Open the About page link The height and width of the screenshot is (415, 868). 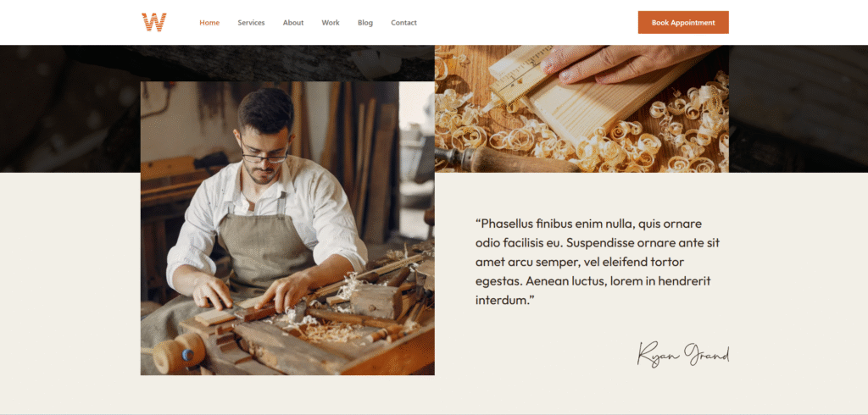click(x=293, y=23)
